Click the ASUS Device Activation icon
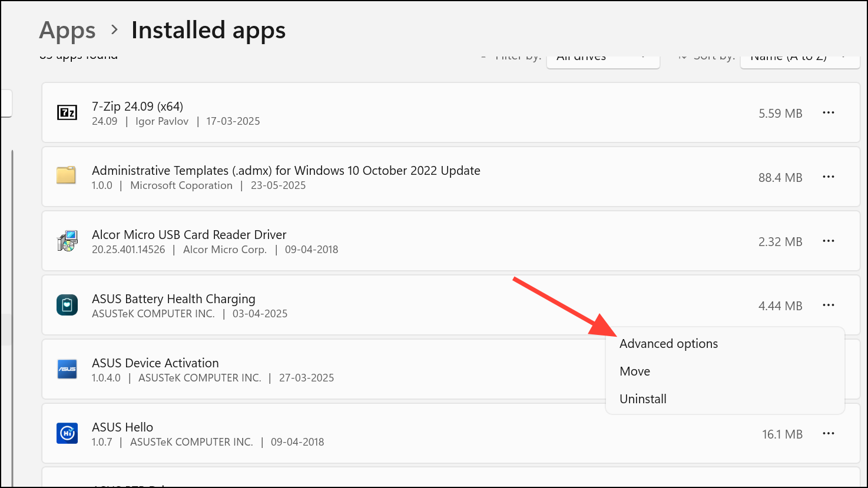This screenshot has height=488, width=868. [67, 370]
